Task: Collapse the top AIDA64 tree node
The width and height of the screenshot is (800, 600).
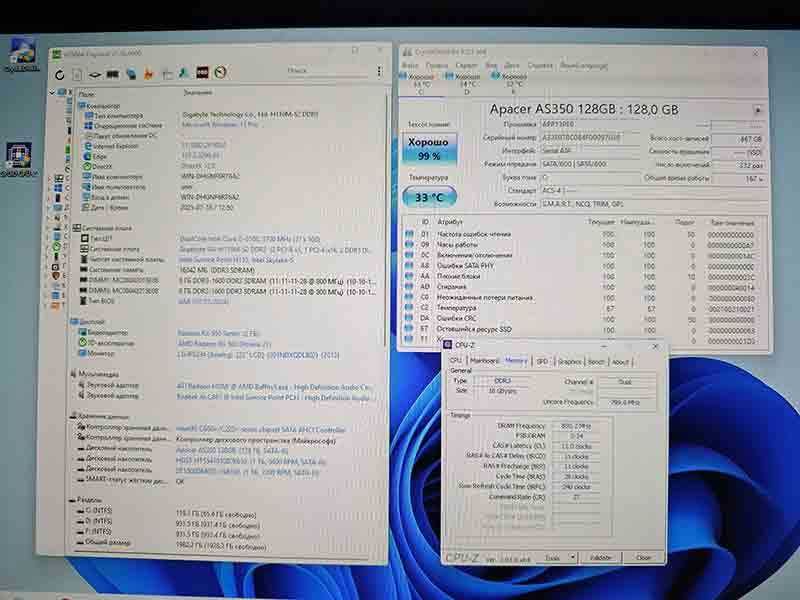Action: click(x=52, y=92)
